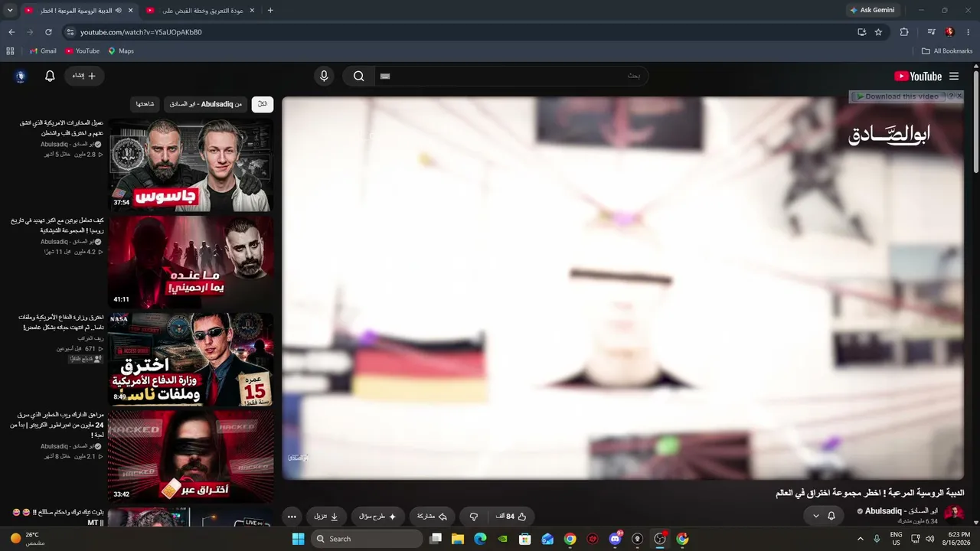Open the weather widget showing 26°C

point(27,539)
